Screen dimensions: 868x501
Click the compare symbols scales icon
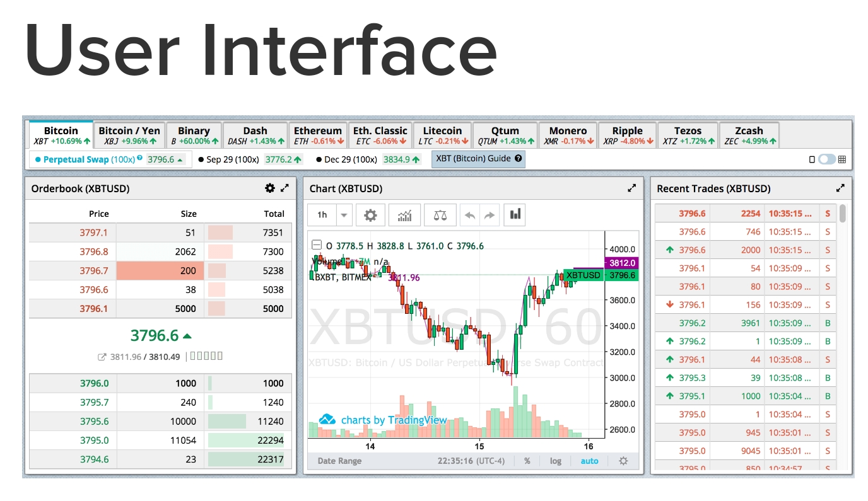tap(440, 215)
